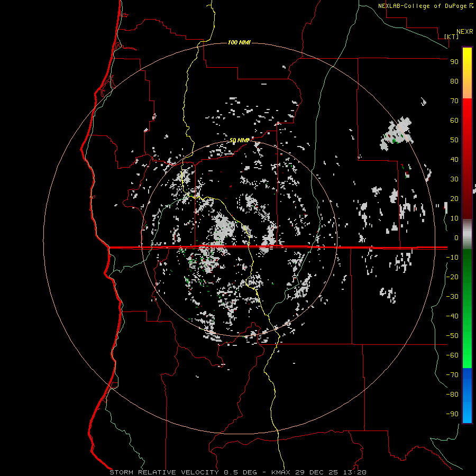
Task: Click the blue bottom color bar segment
Action: (467, 396)
